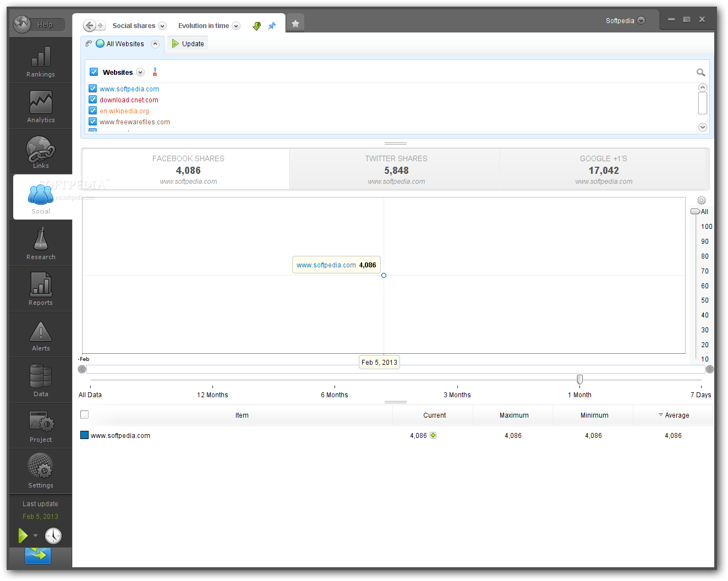Click the green download arrow icon
This screenshot has width=728, height=581.
pos(256,26)
